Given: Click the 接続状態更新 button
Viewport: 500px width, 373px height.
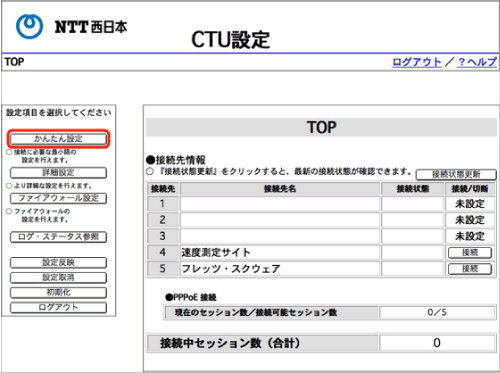Looking at the screenshot, I should pyautogui.click(x=456, y=174).
